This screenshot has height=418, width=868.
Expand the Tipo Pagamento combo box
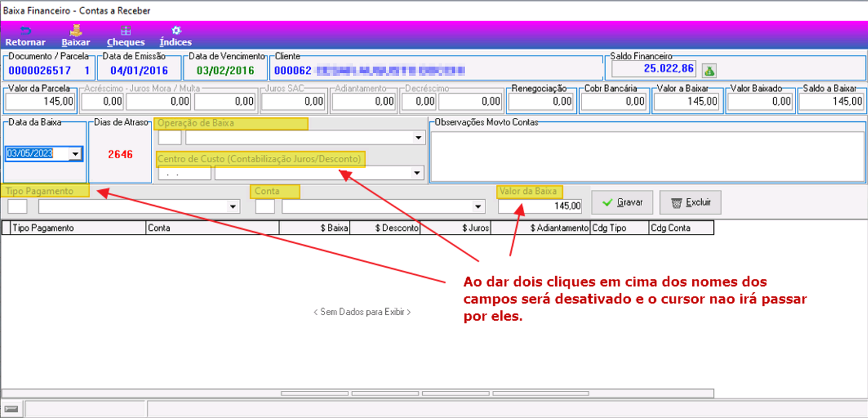[x=232, y=206]
